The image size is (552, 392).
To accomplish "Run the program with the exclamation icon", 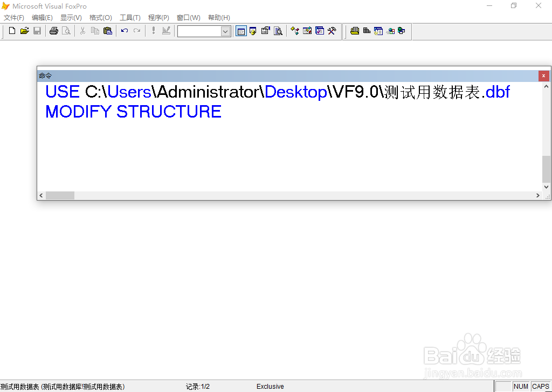I will tap(153, 31).
